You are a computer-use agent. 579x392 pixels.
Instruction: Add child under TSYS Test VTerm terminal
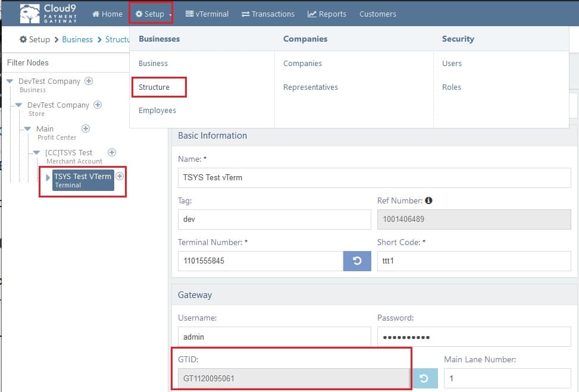pos(120,176)
